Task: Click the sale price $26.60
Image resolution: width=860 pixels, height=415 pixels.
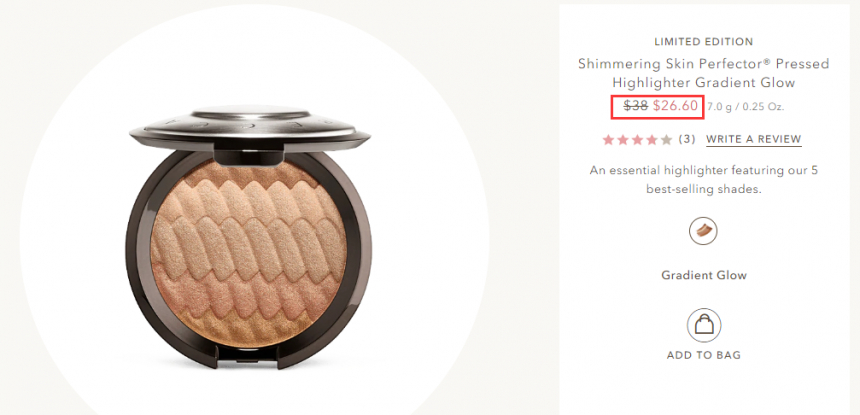Action: tap(675, 106)
